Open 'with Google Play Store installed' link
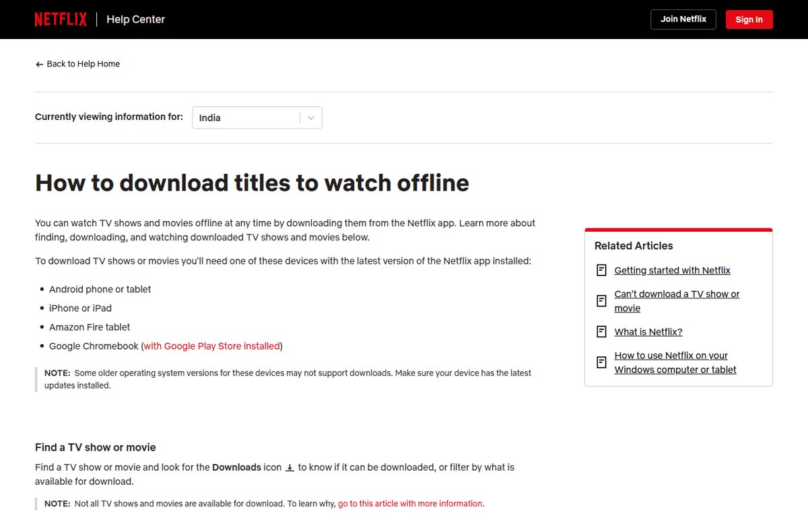Image resolution: width=808 pixels, height=532 pixels. [212, 346]
